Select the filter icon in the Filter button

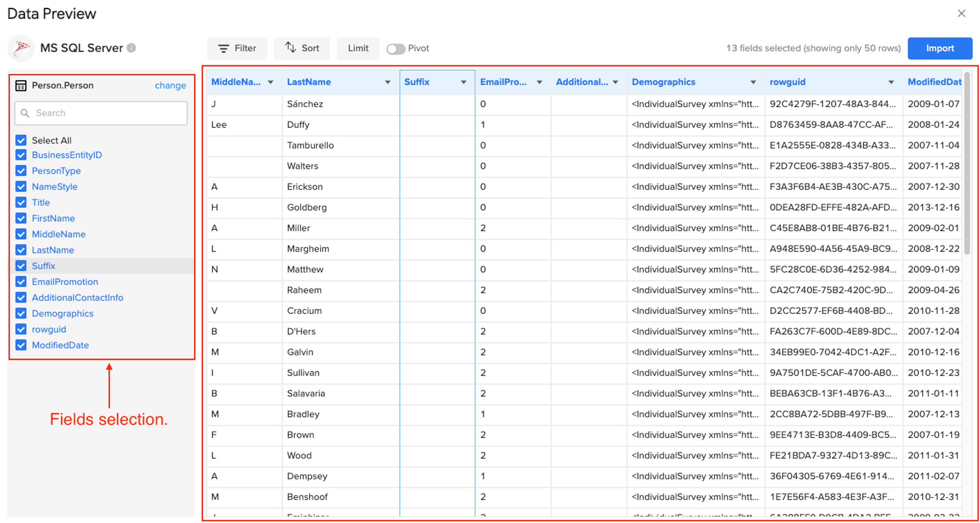click(x=224, y=48)
